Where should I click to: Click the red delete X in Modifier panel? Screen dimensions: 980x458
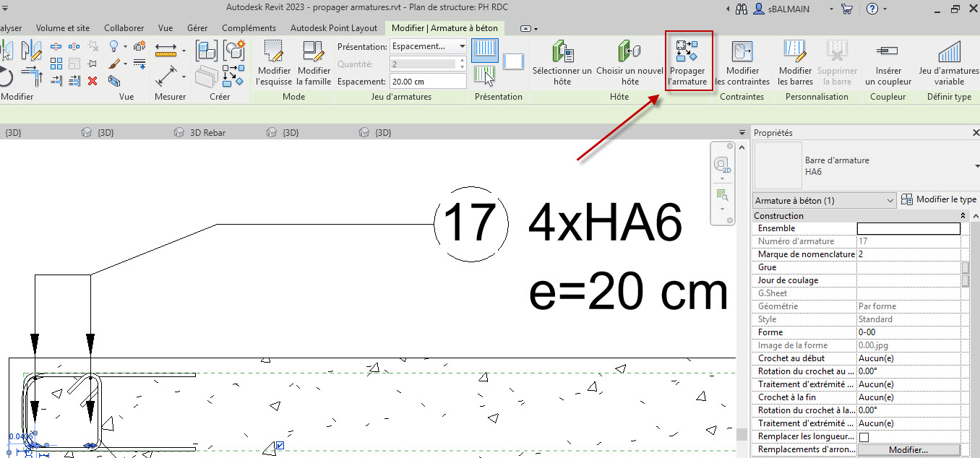92,81
